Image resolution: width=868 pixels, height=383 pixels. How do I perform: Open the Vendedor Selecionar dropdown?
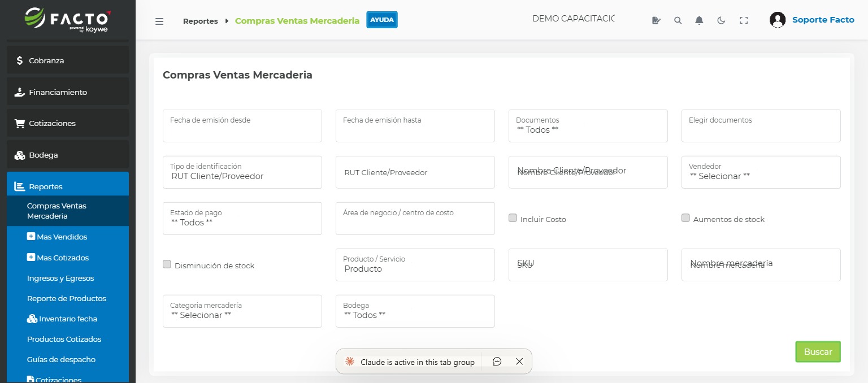coord(761,172)
